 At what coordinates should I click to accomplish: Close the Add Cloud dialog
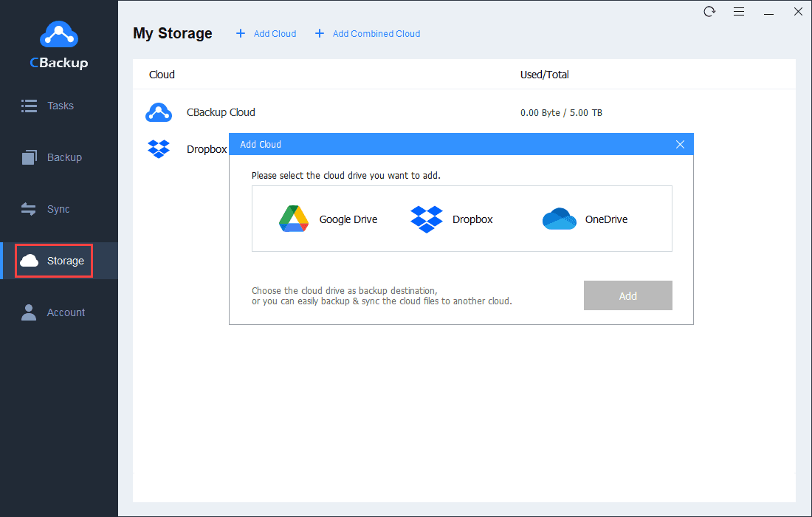pyautogui.click(x=680, y=144)
